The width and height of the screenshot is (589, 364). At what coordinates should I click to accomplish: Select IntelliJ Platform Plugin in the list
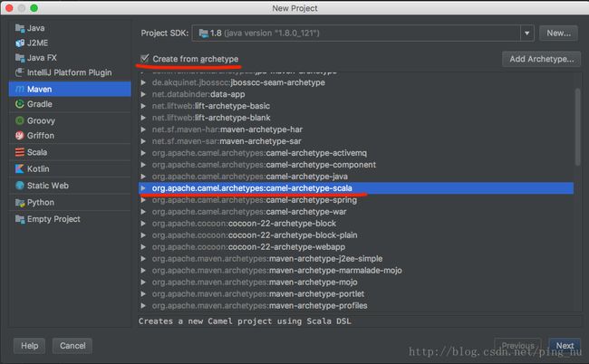70,72
